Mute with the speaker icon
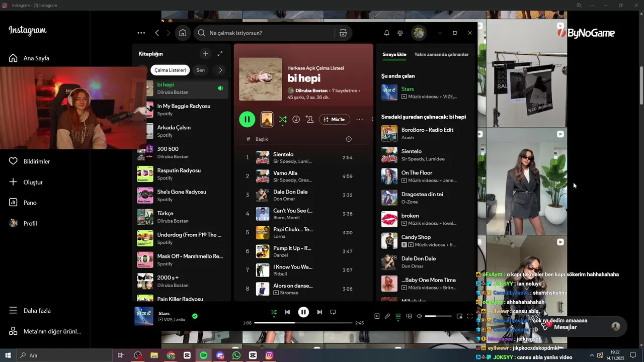The height and width of the screenshot is (362, 644). (x=419, y=316)
